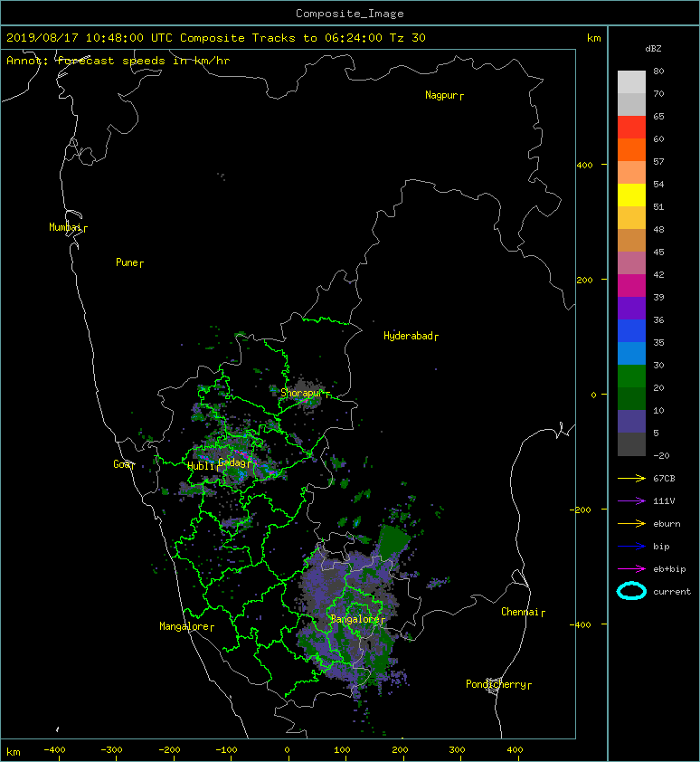Click the yellow eburn arrow icon
The width and height of the screenshot is (700, 762).
point(631,523)
